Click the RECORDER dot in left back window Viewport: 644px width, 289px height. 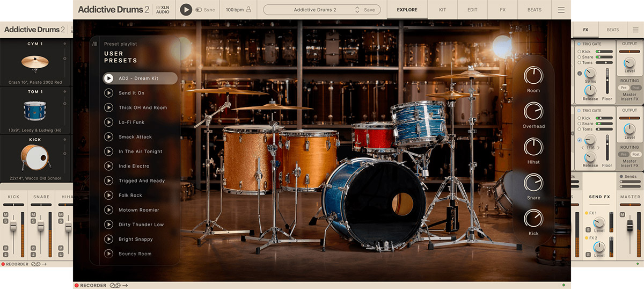[3, 264]
